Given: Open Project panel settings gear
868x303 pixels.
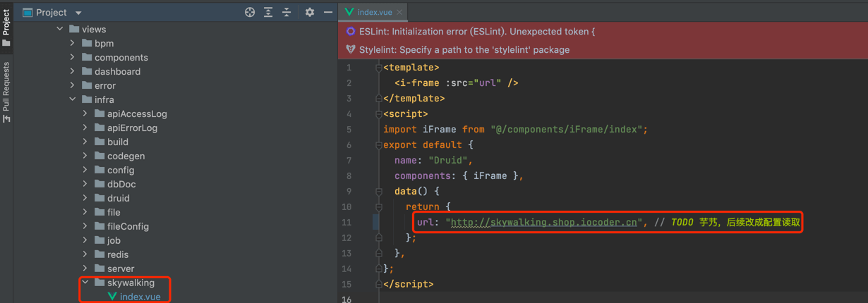Looking at the screenshot, I should 309,12.
